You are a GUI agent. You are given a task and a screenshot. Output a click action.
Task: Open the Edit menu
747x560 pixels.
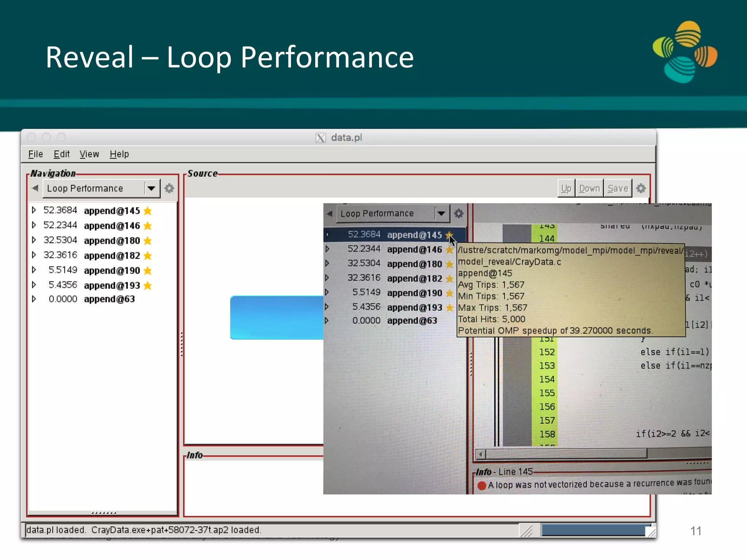tap(62, 154)
